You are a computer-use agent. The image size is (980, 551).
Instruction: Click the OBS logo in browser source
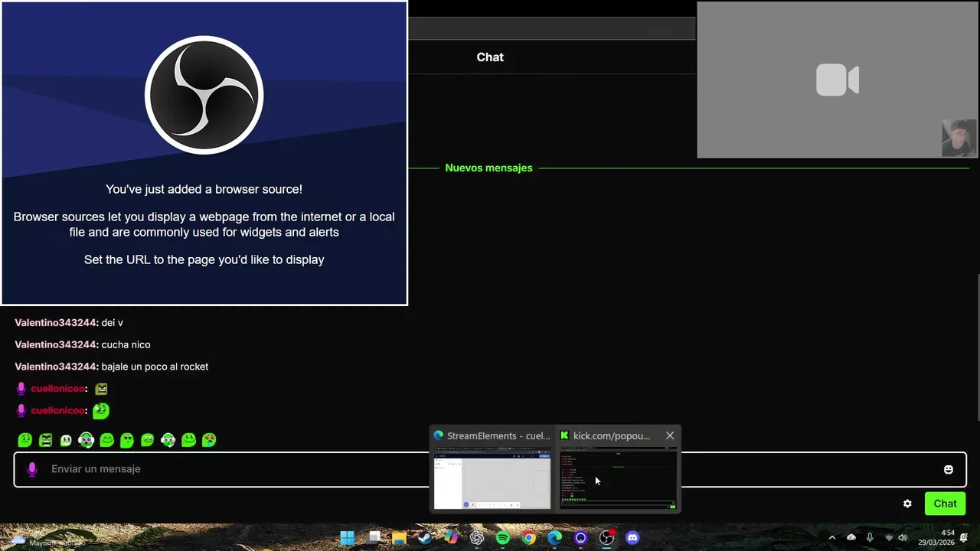tap(204, 96)
